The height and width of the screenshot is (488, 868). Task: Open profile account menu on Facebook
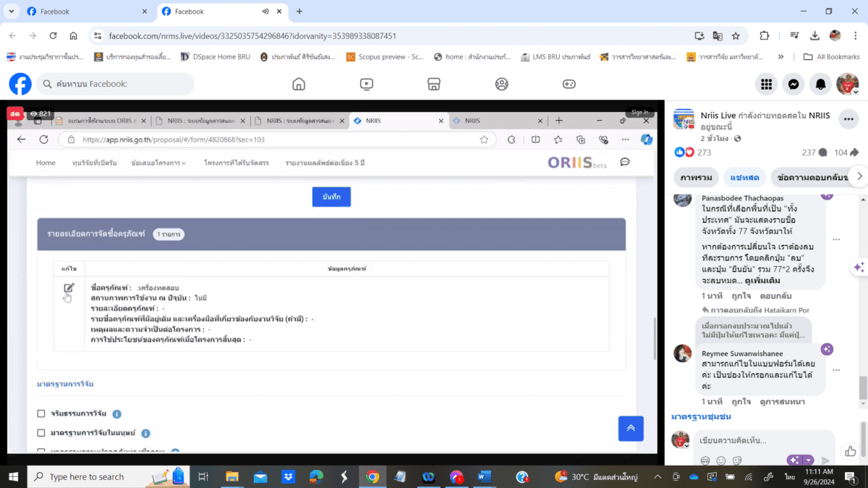(x=848, y=84)
